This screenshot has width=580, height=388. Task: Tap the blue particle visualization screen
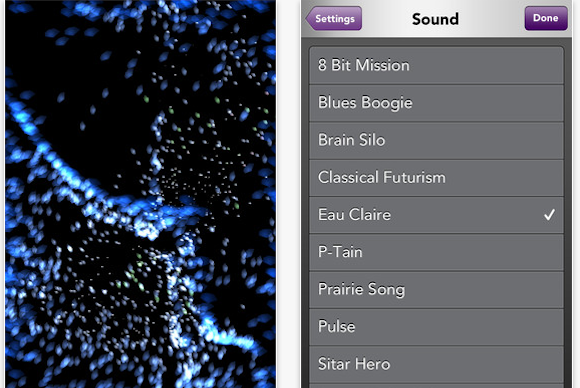(141, 194)
